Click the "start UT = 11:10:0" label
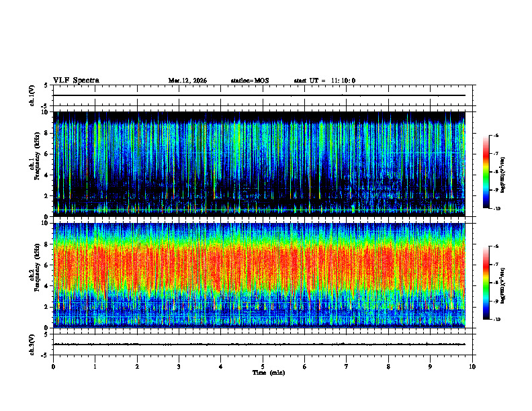Image resolution: width=532 pixels, height=411 pixels. (x=324, y=81)
